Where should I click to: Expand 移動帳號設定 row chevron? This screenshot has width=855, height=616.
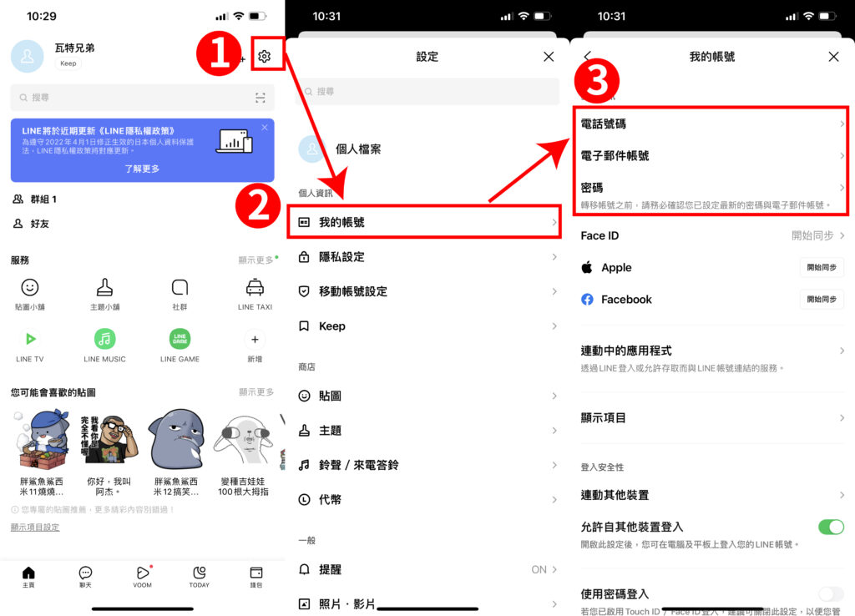pos(554,291)
